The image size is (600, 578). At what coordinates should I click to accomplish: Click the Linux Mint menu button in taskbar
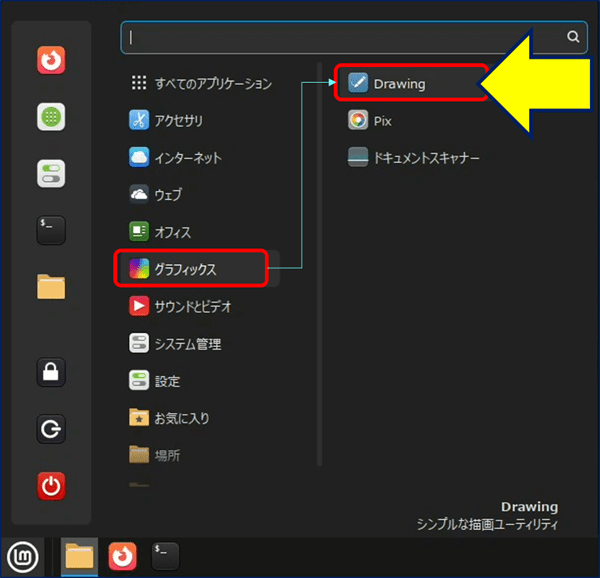coord(23,557)
